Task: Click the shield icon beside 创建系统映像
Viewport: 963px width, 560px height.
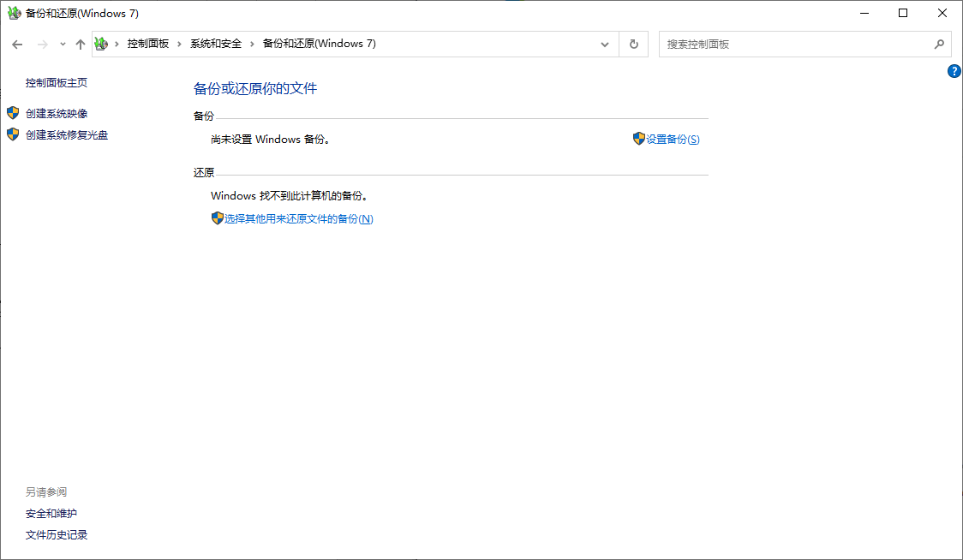Action: [x=12, y=112]
